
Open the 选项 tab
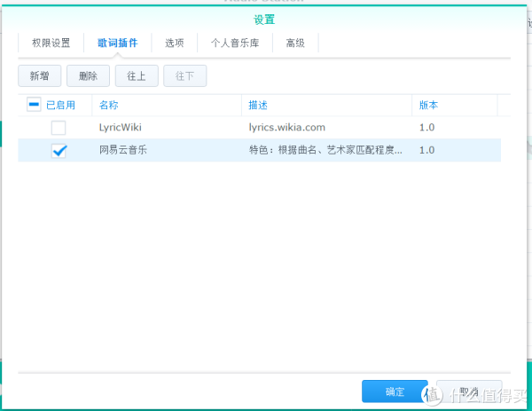[x=175, y=43]
